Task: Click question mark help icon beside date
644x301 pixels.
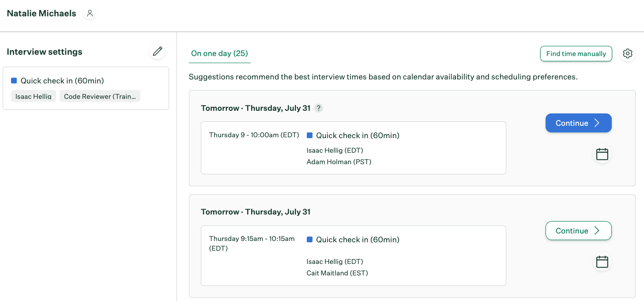Action: click(319, 108)
